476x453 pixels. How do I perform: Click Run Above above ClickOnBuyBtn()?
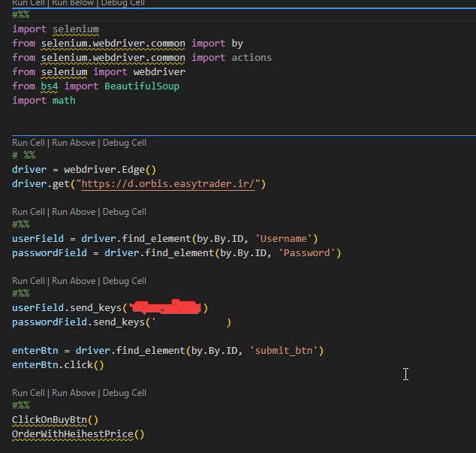(74, 393)
